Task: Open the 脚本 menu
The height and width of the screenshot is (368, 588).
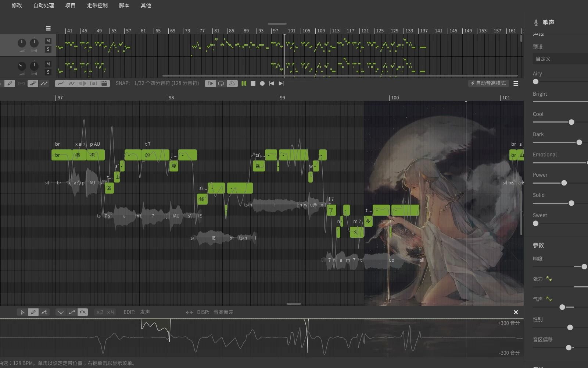Action: 124,6
